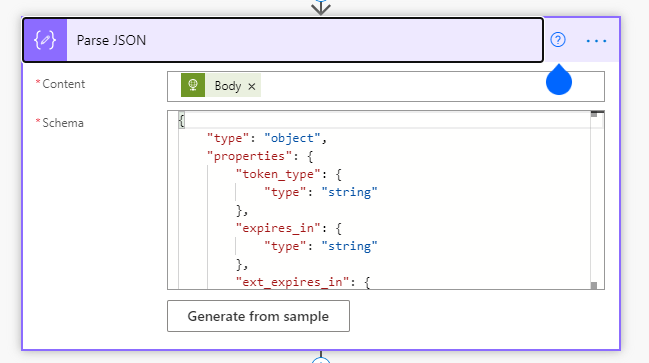Screen dimensions: 649x363
Task: Click the "object" value in schema
Action: (292, 138)
